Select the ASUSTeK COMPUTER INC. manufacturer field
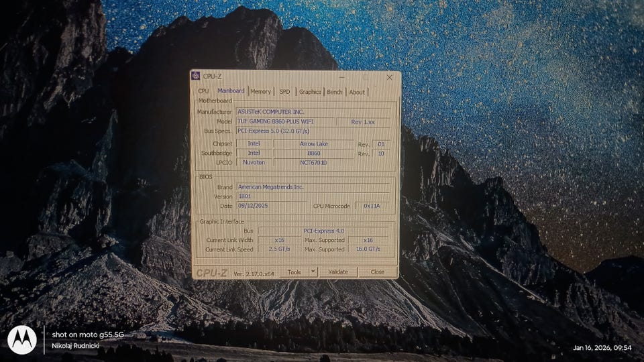 coord(313,112)
